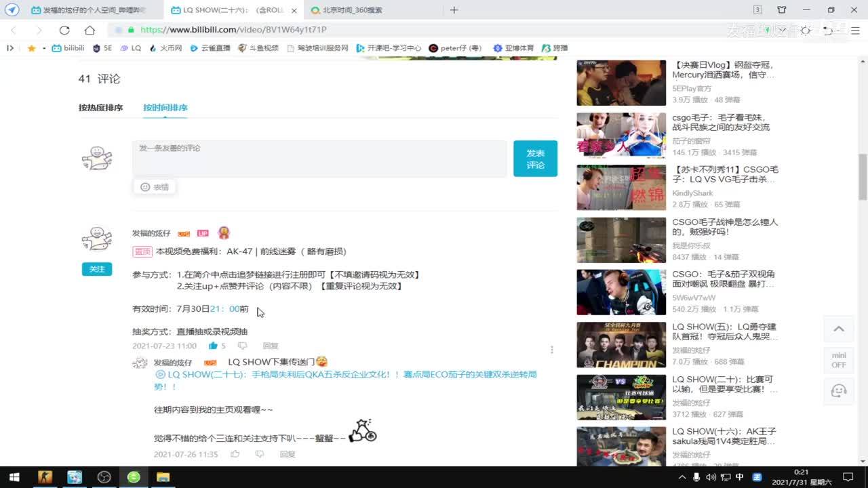Viewport: 868px width, 488px height.
Task: Open the favorites star dropdown arrow
Action: pyautogui.click(x=44, y=48)
